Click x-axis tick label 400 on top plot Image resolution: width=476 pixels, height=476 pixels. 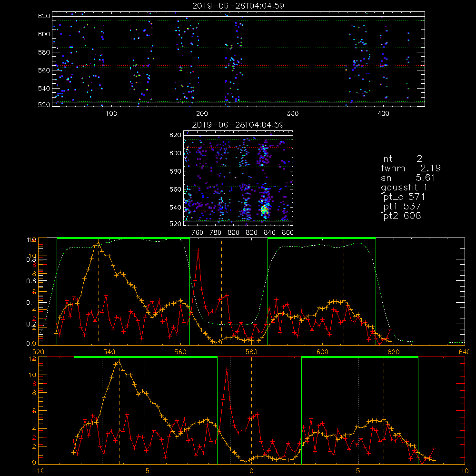tap(383, 114)
